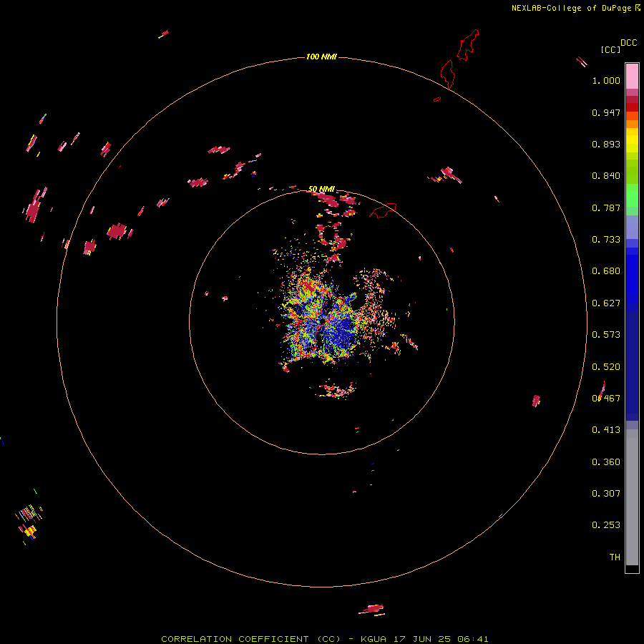644x644 pixels.
Task: Click the 50 NMI range ring label
Action: coord(321,189)
